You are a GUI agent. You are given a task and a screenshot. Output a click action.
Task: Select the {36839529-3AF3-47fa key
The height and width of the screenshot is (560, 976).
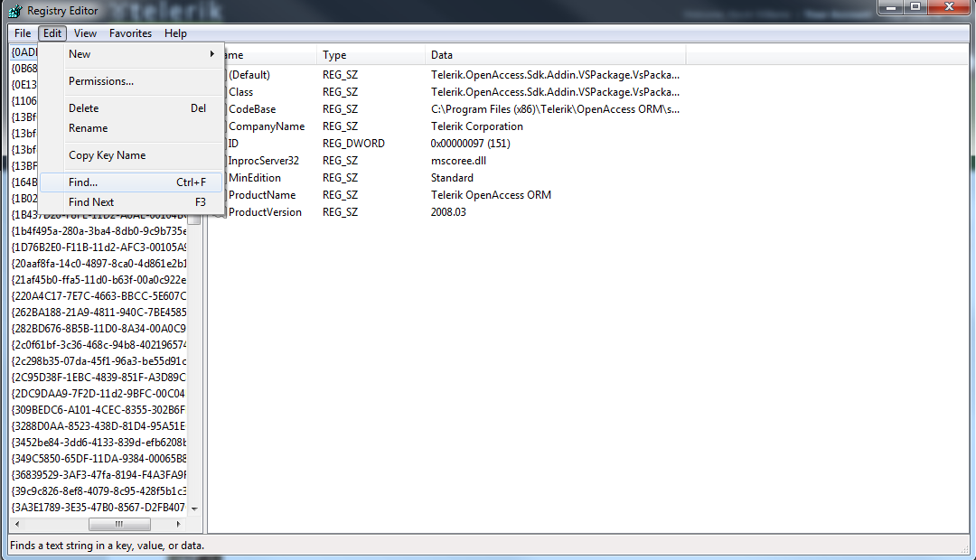coord(99,475)
